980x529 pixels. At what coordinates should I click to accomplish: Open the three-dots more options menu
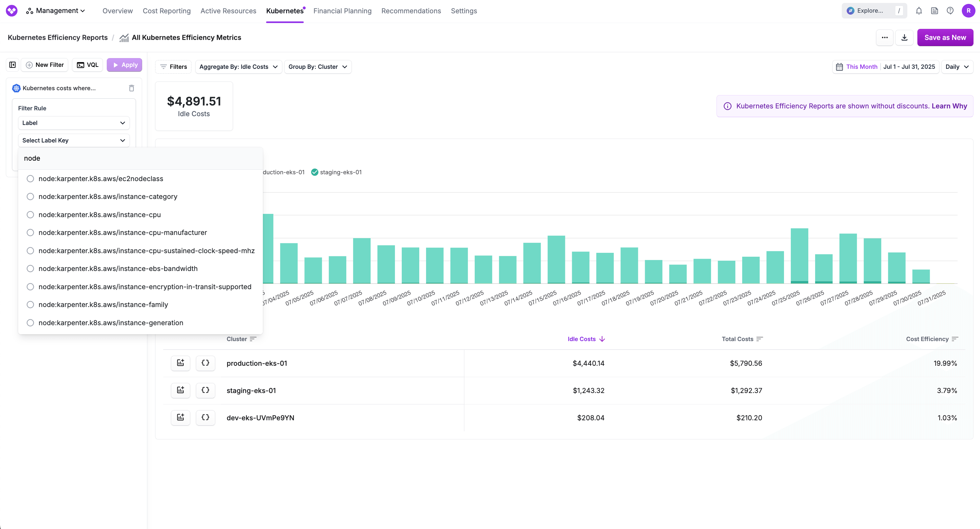(885, 37)
